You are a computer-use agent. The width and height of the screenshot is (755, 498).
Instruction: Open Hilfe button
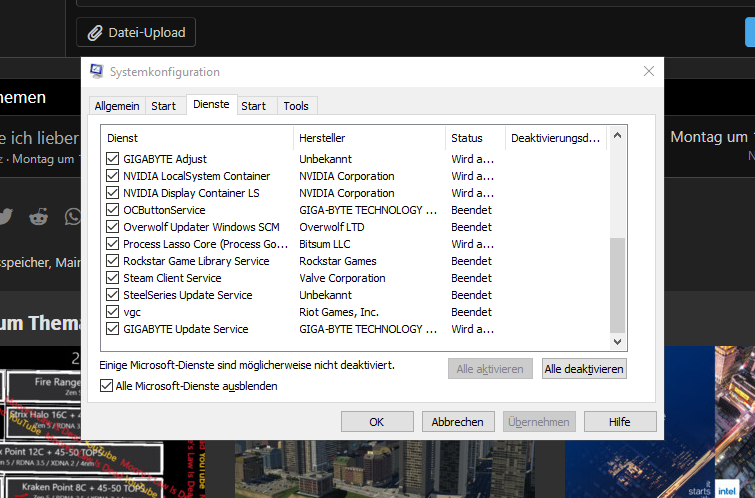pos(620,422)
